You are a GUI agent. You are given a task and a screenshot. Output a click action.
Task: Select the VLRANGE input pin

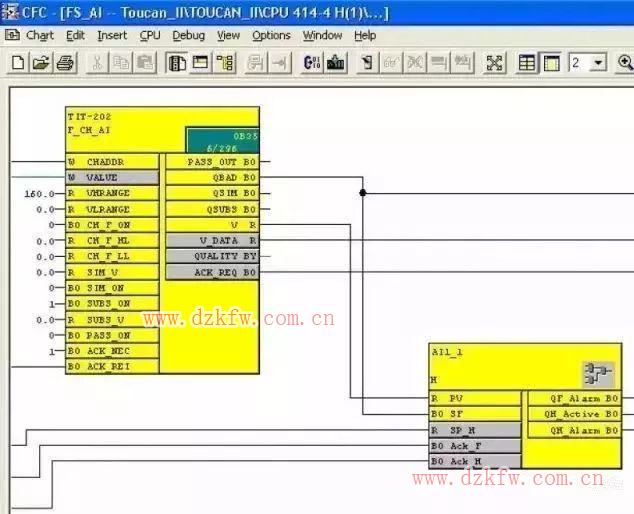(x=112, y=209)
